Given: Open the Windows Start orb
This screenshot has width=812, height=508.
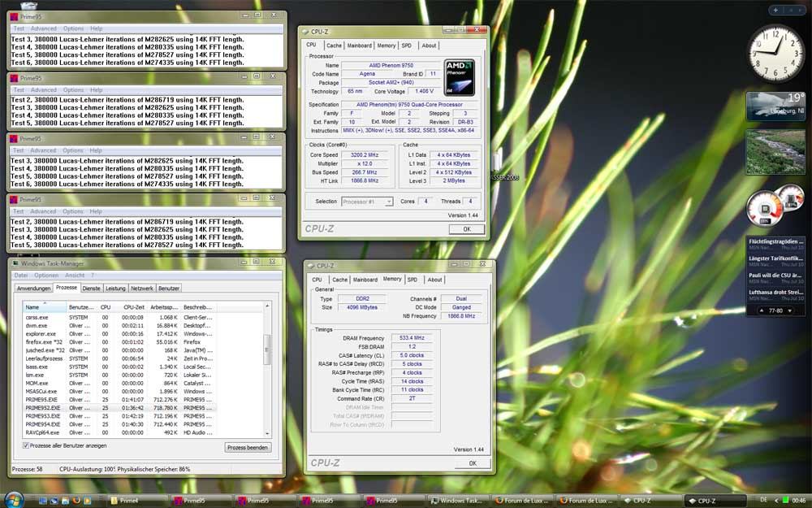Looking at the screenshot, I should (x=14, y=500).
